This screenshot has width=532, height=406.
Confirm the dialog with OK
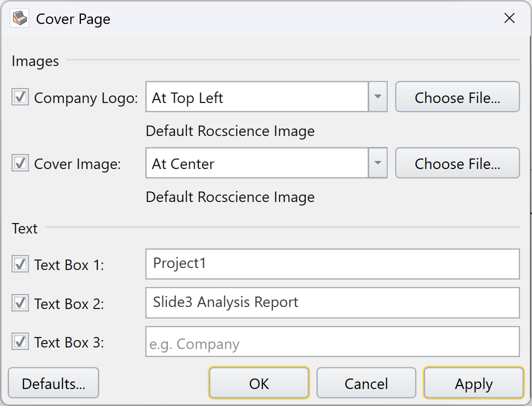[x=259, y=383]
